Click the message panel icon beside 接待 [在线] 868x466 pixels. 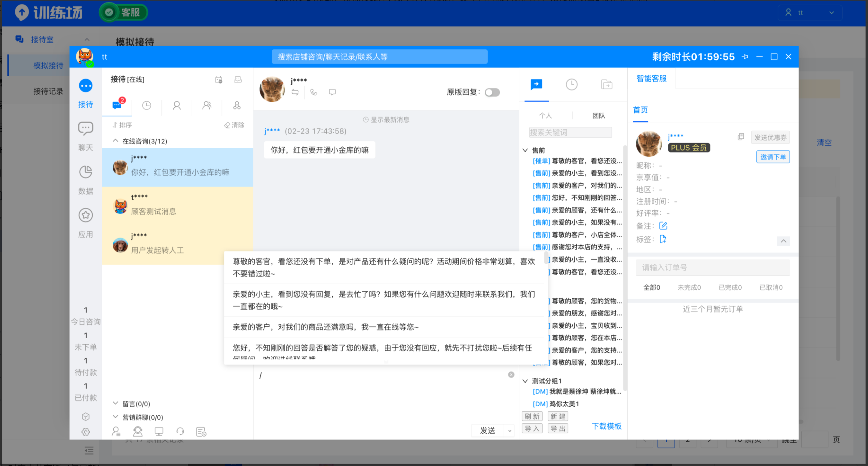click(238, 80)
